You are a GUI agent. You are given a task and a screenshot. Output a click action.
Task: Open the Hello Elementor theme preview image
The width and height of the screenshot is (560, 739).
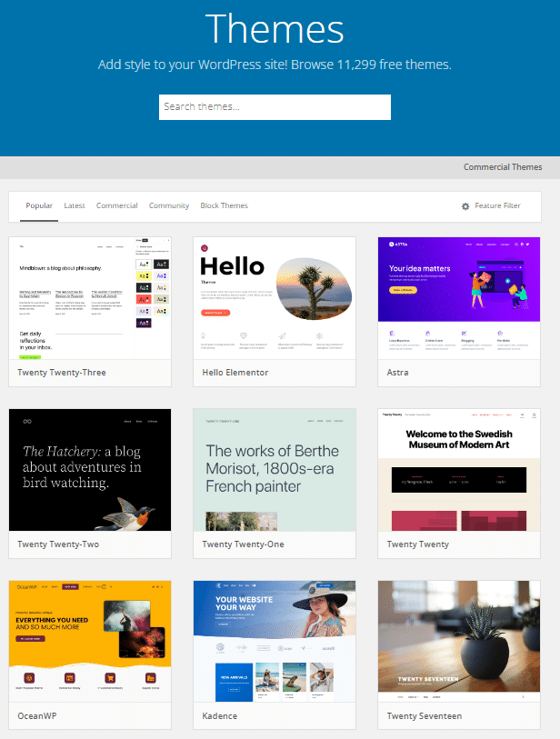(275, 298)
